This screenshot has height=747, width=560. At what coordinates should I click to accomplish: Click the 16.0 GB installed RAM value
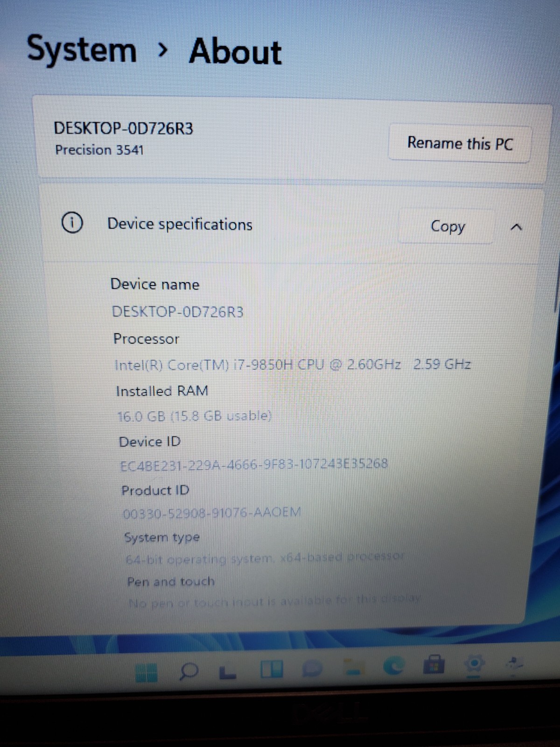194,416
